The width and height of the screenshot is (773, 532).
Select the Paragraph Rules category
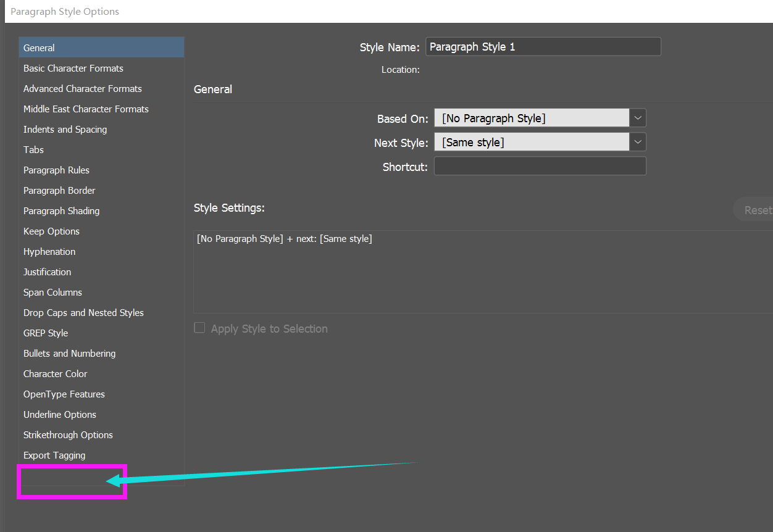tap(56, 170)
